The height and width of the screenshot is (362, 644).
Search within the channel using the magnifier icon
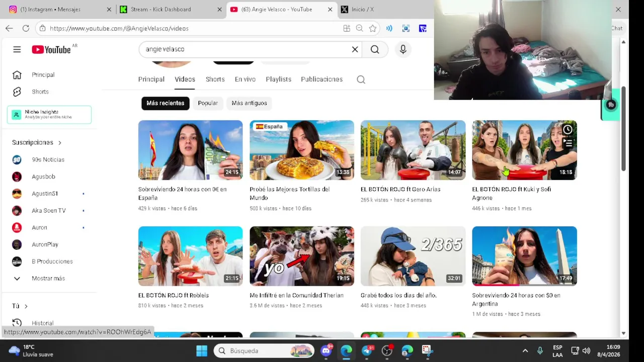coord(361,79)
